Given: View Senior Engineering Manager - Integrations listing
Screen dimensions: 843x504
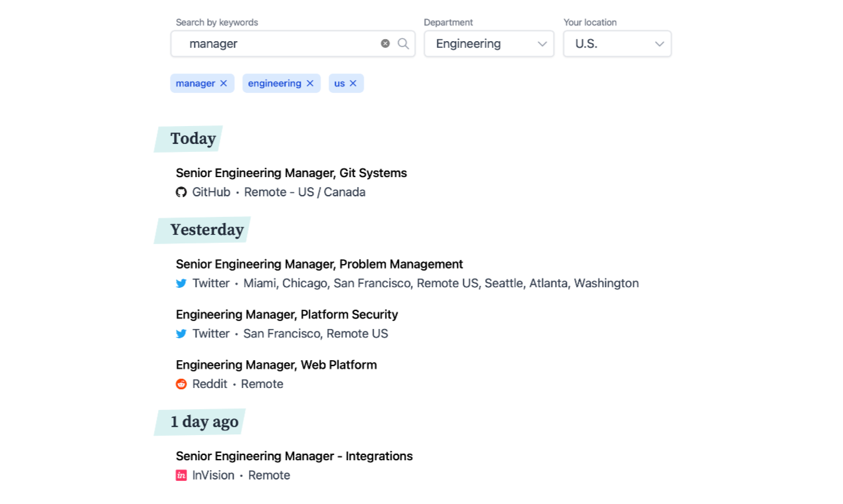Looking at the screenshot, I should [x=294, y=456].
